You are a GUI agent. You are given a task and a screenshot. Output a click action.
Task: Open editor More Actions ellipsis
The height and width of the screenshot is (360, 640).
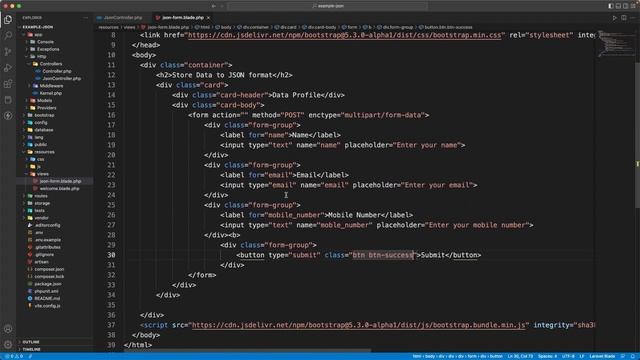pos(633,18)
